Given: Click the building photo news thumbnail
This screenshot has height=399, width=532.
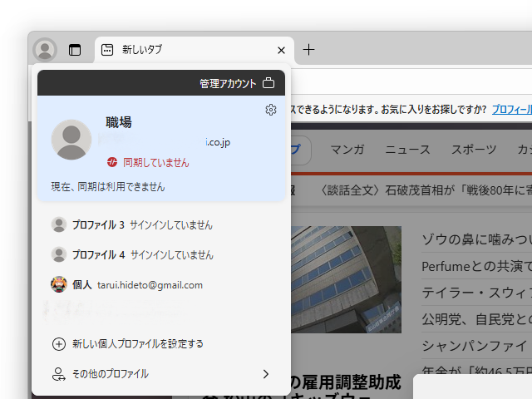Looking at the screenshot, I should pos(346,279).
